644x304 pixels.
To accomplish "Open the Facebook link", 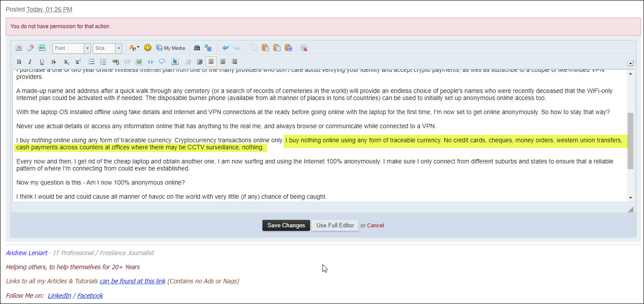I will pos(90,296).
